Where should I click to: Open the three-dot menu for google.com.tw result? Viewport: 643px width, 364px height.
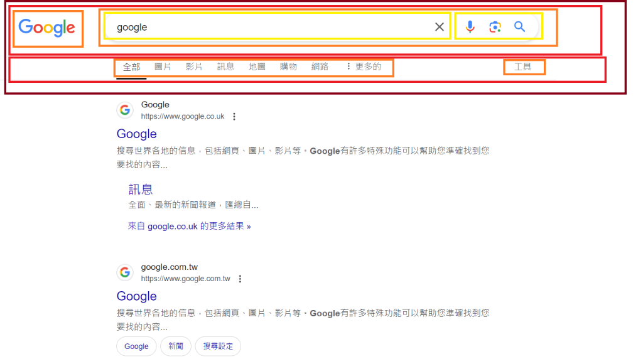tap(240, 279)
